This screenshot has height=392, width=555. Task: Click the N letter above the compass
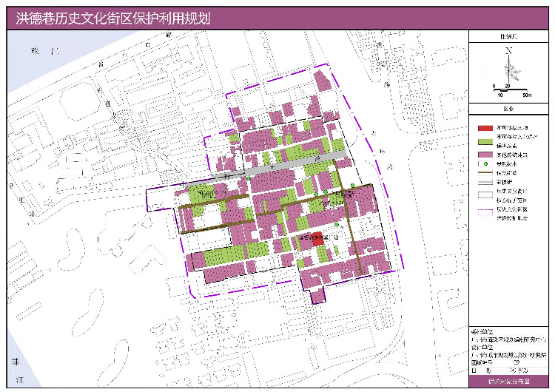point(509,50)
